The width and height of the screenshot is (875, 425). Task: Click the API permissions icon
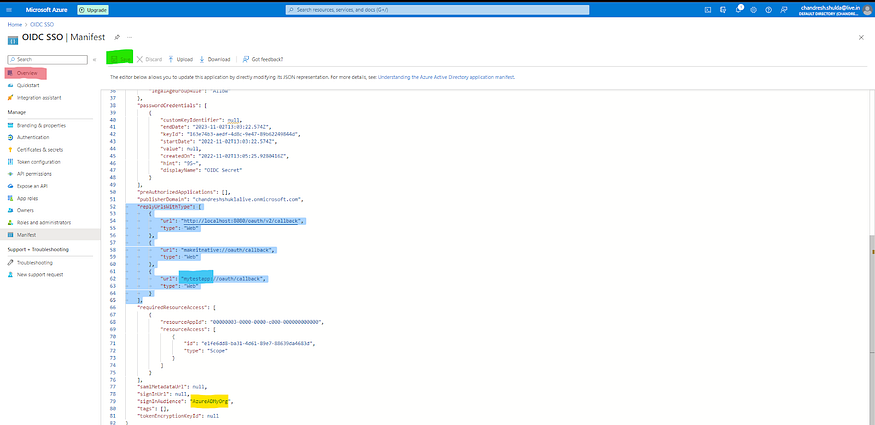(11, 174)
